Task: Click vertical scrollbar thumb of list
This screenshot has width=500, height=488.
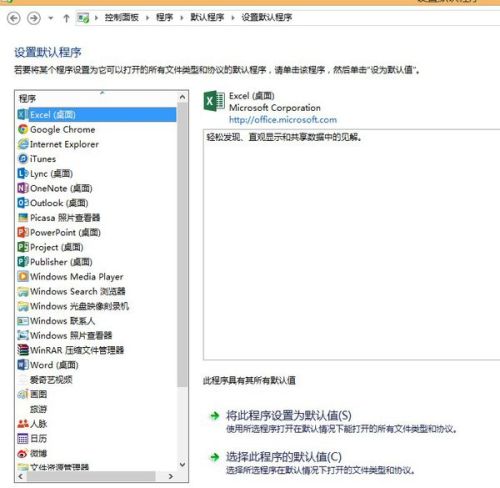Action: coord(182,245)
